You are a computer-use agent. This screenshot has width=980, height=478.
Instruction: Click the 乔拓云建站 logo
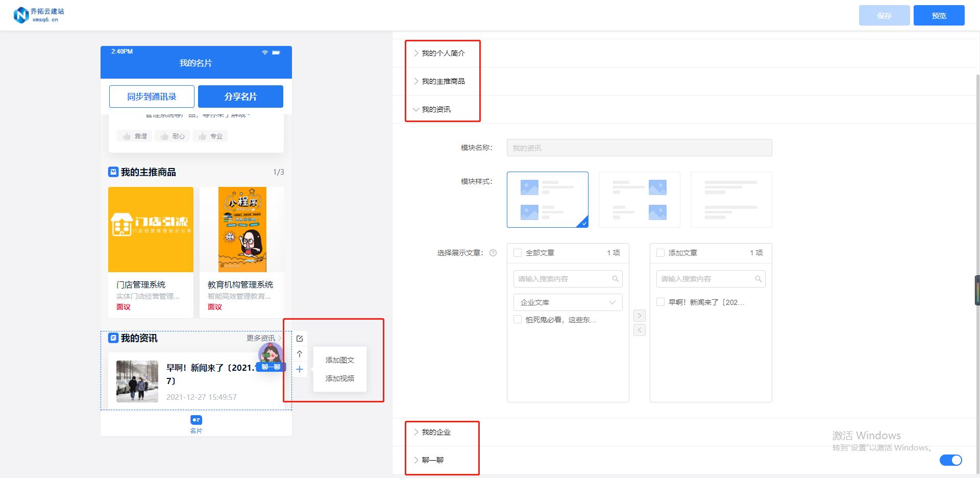[39, 15]
